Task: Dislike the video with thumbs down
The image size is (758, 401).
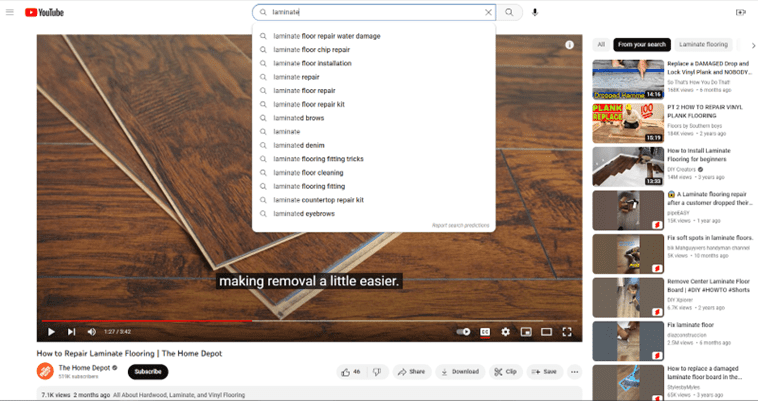Action: [377, 372]
